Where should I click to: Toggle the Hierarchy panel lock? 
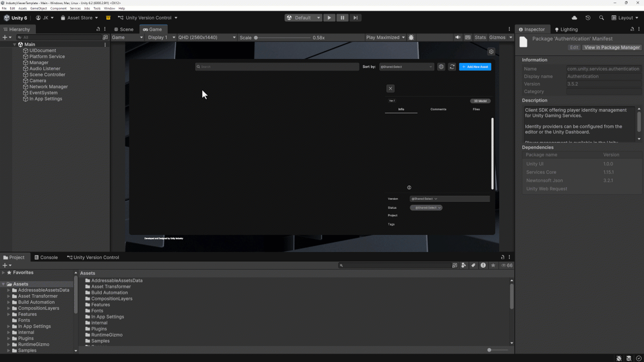pos(98,29)
